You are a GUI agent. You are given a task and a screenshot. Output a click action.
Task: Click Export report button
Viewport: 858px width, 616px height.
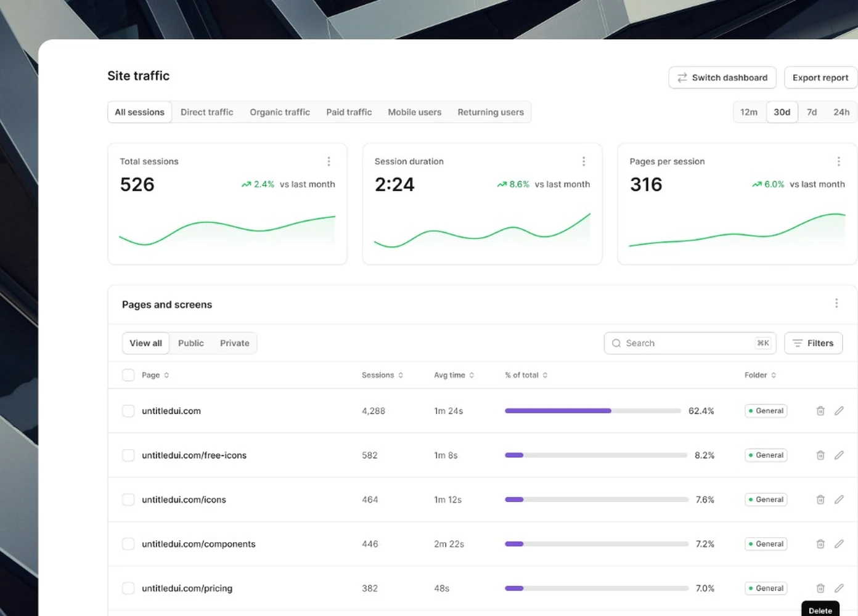tap(820, 78)
